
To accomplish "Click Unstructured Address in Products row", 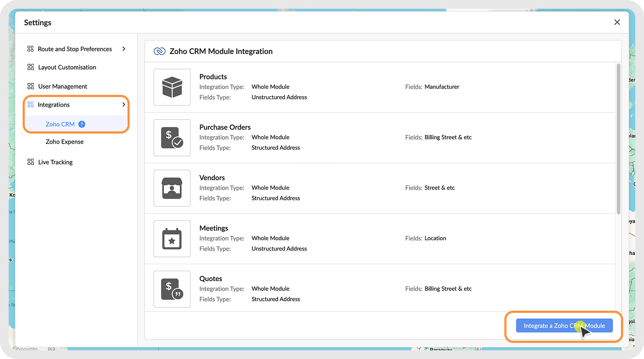I will 279,97.
